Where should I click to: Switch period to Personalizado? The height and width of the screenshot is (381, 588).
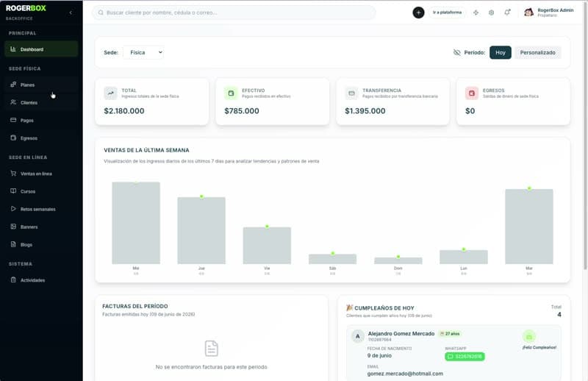(x=537, y=52)
